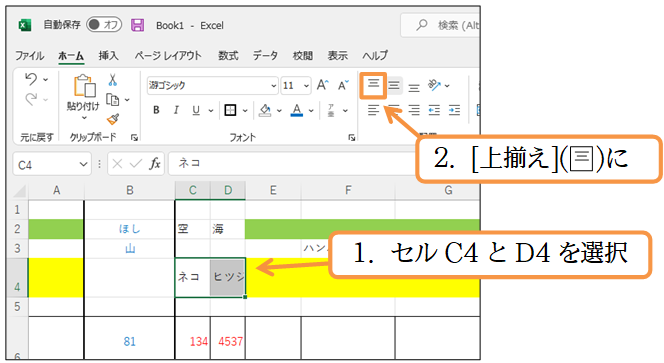Image resolution: width=664 pixels, height=363 pixels.
Task: Toggle Italic formatting
Action: pos(176,110)
